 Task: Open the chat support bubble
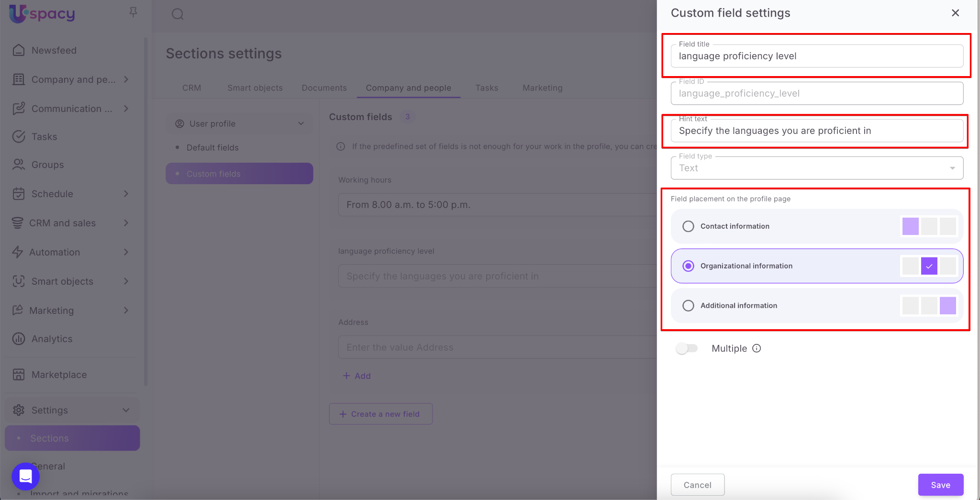(x=25, y=476)
